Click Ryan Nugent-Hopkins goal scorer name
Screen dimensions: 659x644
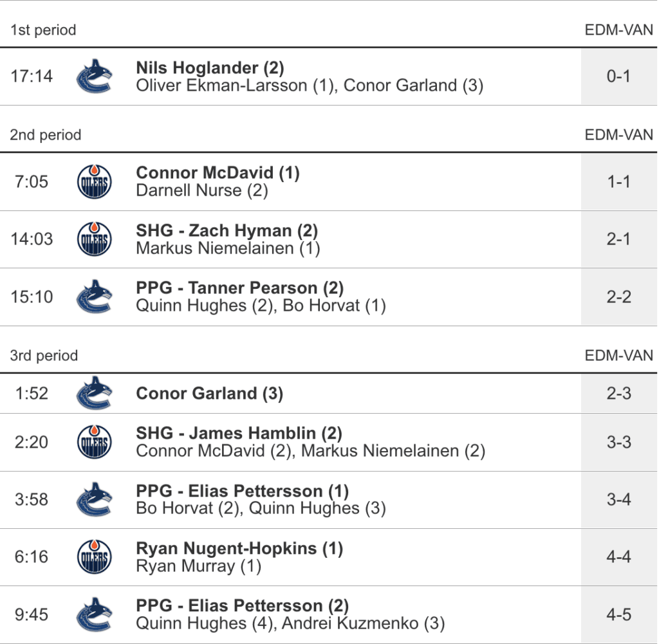pyautogui.click(x=239, y=548)
